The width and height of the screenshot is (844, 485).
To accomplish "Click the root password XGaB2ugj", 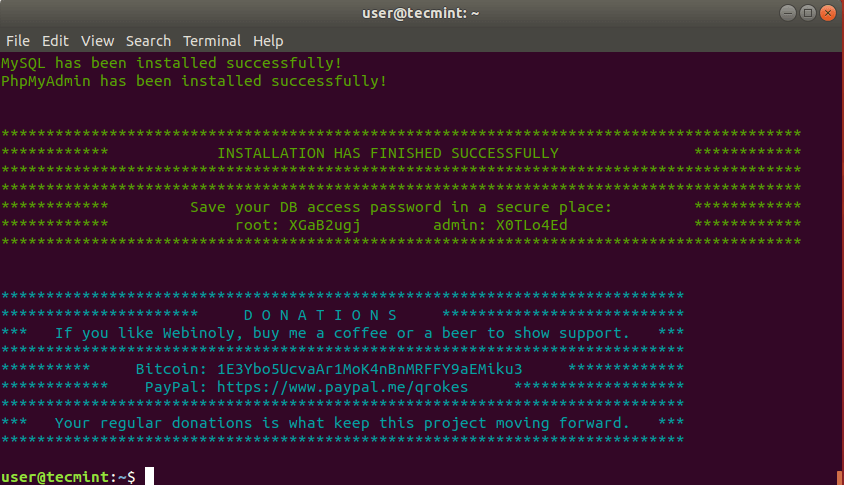I will coord(324,225).
